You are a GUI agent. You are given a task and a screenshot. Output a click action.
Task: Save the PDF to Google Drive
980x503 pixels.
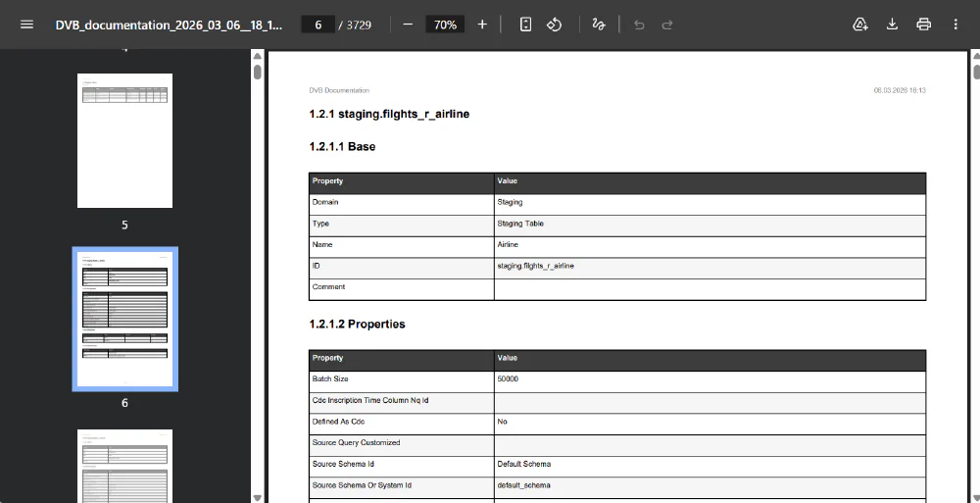tap(860, 25)
